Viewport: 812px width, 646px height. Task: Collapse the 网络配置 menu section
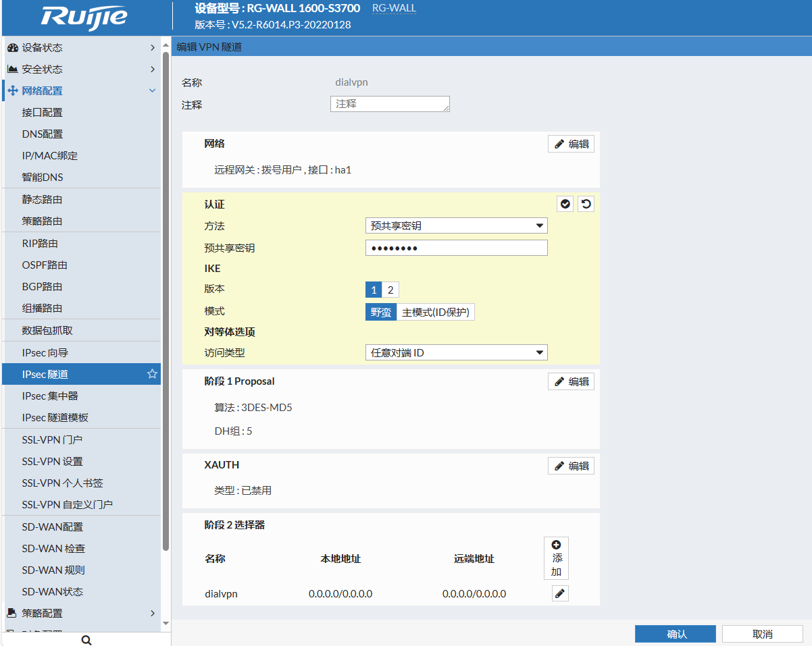(x=152, y=91)
